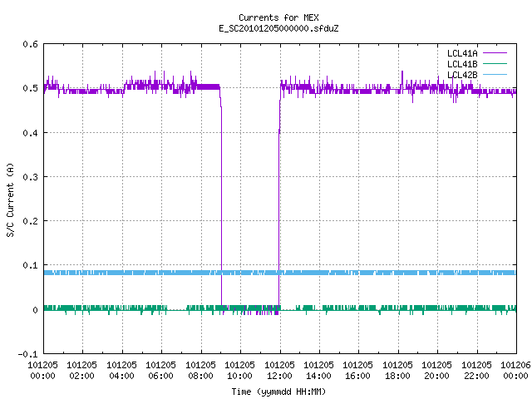The image size is (532, 399).
Task: Select the filename E_SC20101205000000.sfduZ subtitle
Action: [x=278, y=28]
